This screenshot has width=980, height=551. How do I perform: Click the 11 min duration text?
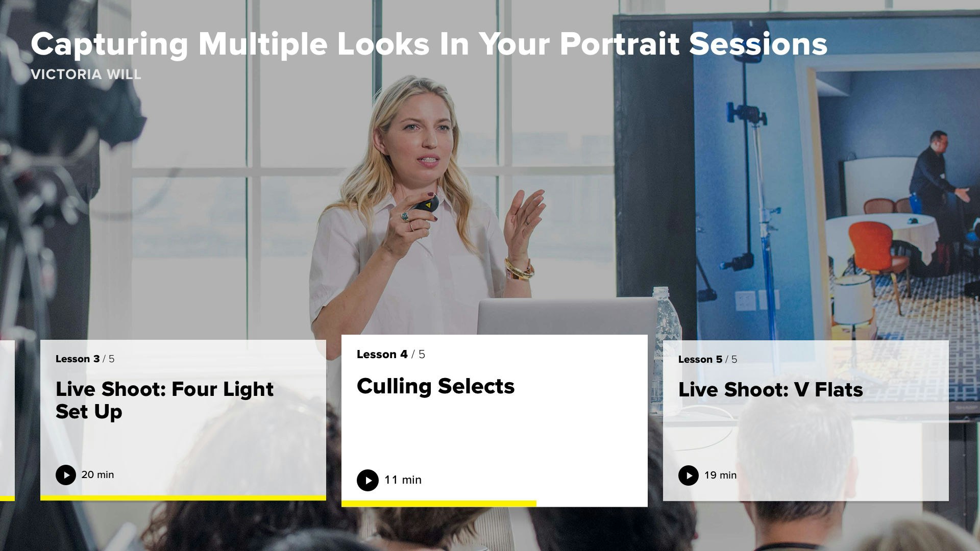(x=403, y=480)
